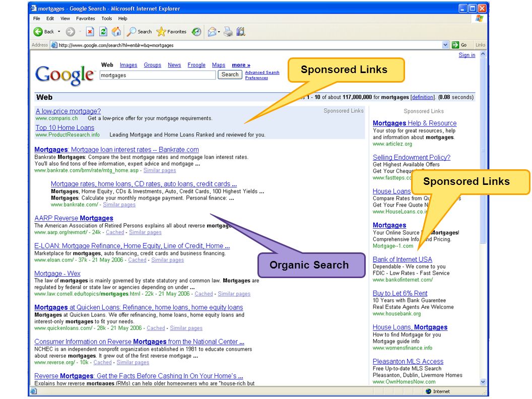Open Similar pages for aarp.org result
The width and height of the screenshot is (532, 399).
click(145, 232)
